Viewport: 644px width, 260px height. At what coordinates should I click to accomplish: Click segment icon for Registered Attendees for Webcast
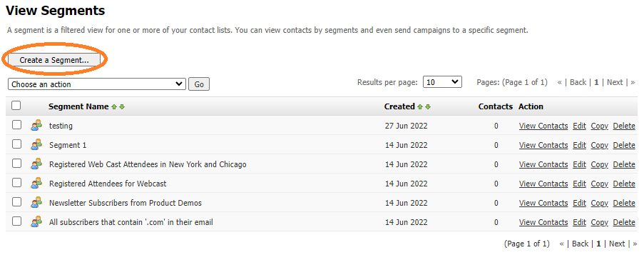click(x=36, y=183)
